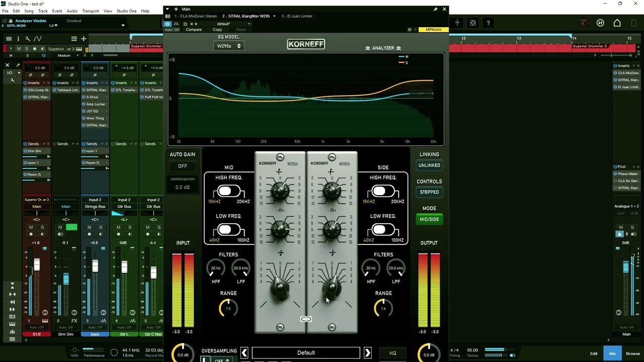This screenshot has height=362, width=644.
Task: Switch Mode from Mid/Side
Action: point(429,219)
